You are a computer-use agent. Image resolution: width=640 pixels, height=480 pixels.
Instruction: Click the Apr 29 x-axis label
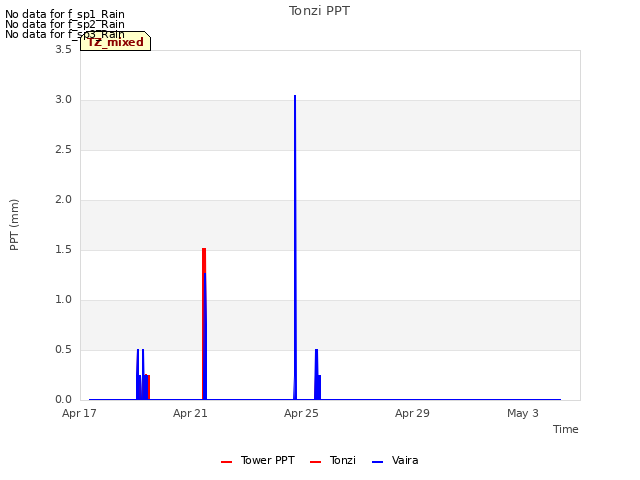coord(412,413)
